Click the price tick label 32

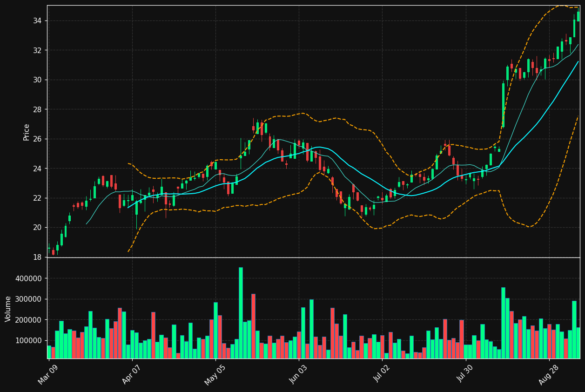click(x=38, y=50)
